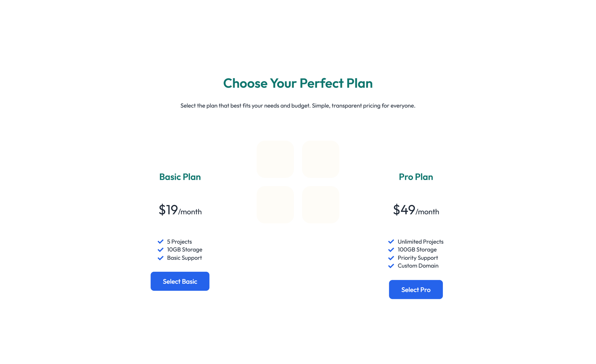Click the "Basic Plan" title
The height and width of the screenshot is (364, 596).
point(180,177)
